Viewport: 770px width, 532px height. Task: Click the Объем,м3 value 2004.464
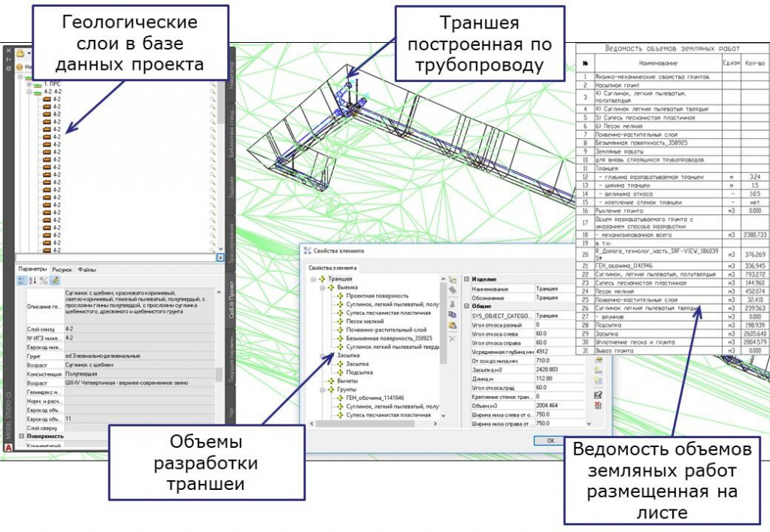[559, 405]
